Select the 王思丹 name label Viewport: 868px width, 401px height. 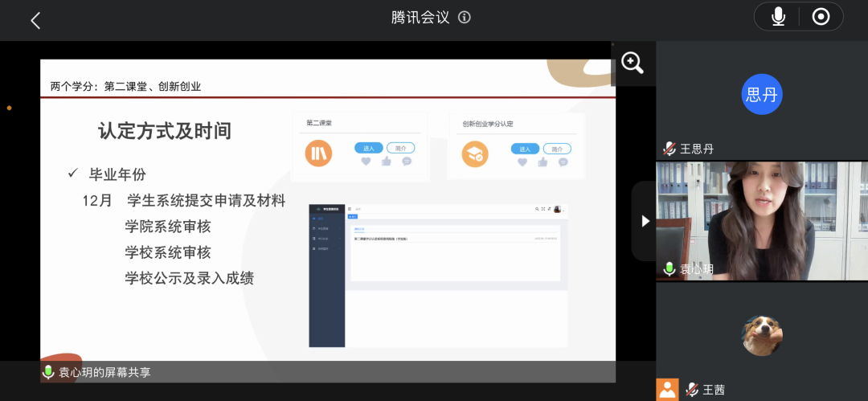coord(697,149)
